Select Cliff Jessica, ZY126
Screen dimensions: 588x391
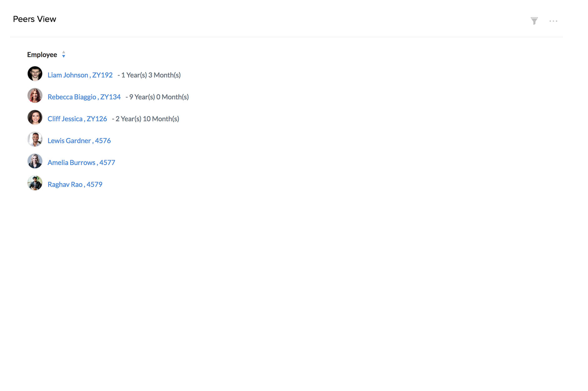(78, 119)
